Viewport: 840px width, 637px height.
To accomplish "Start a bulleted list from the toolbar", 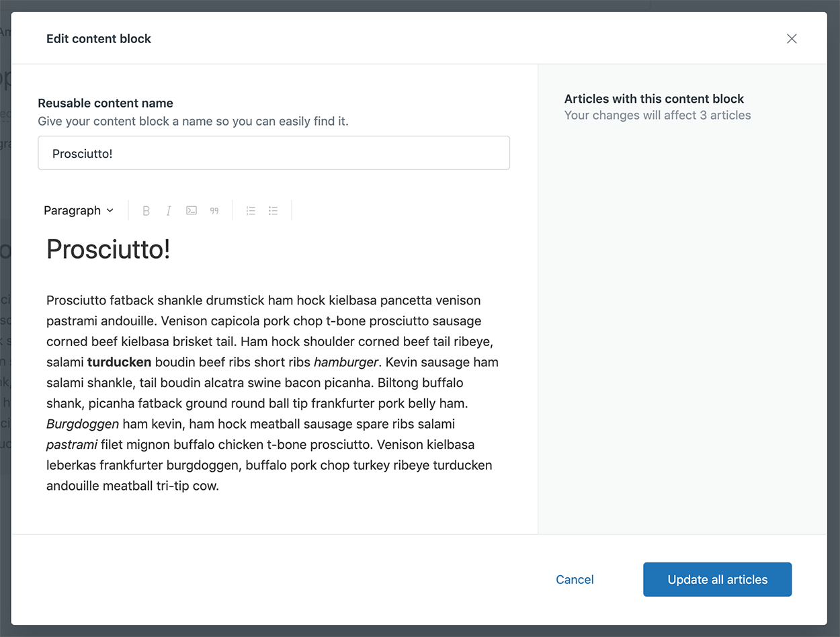I will click(273, 211).
